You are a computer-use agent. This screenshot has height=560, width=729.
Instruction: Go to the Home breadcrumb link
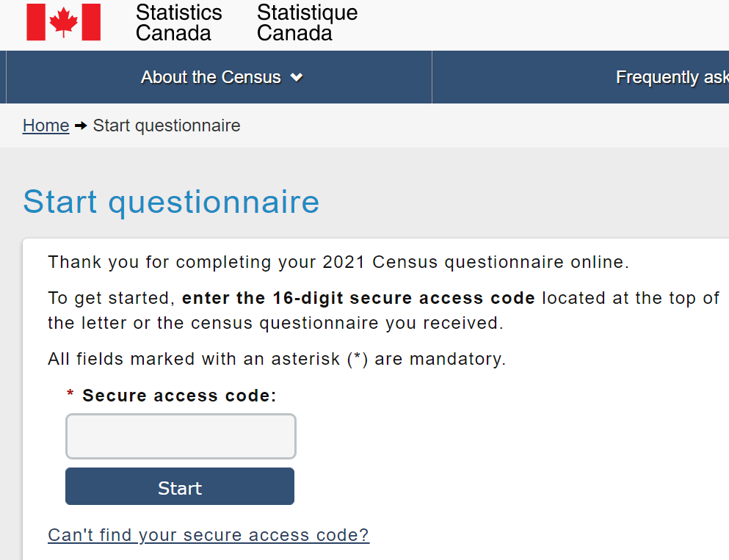click(46, 126)
